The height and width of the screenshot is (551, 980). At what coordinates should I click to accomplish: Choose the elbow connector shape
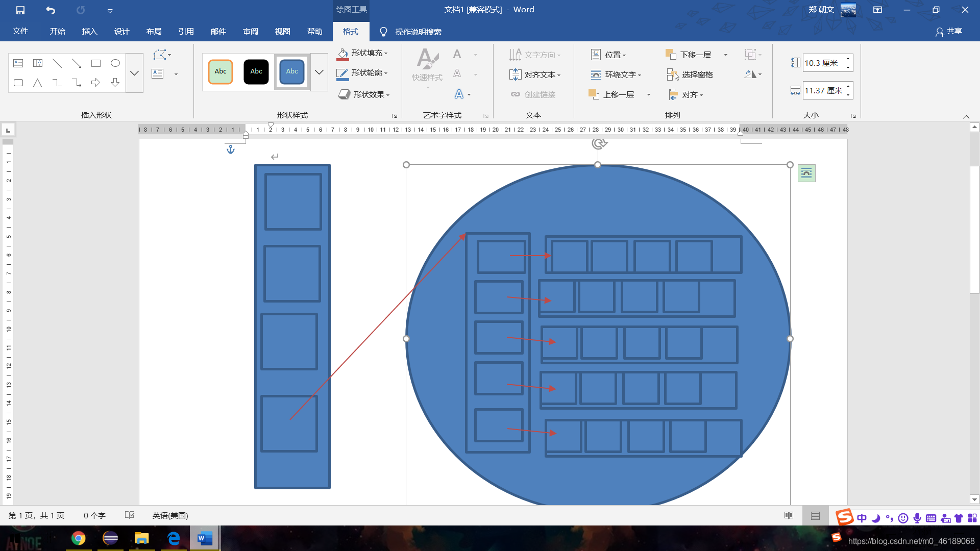pyautogui.click(x=57, y=83)
